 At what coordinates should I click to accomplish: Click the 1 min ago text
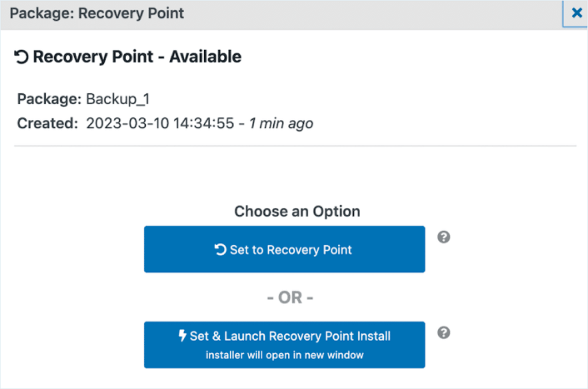[x=282, y=123]
